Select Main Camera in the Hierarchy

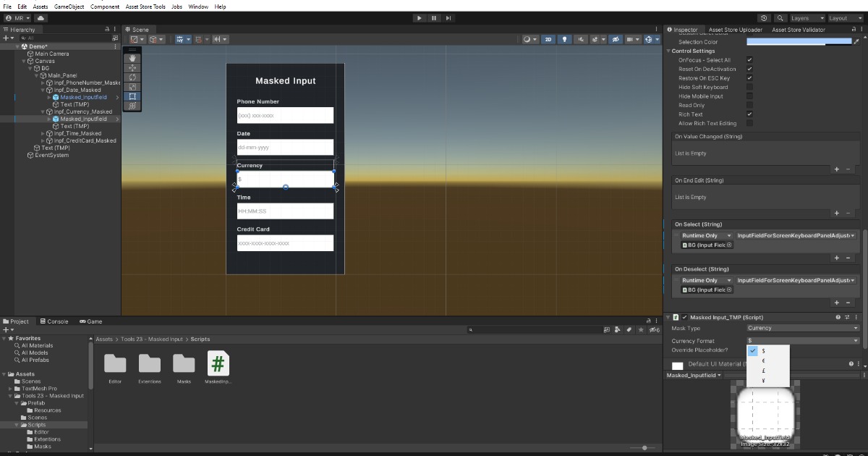click(53, 53)
